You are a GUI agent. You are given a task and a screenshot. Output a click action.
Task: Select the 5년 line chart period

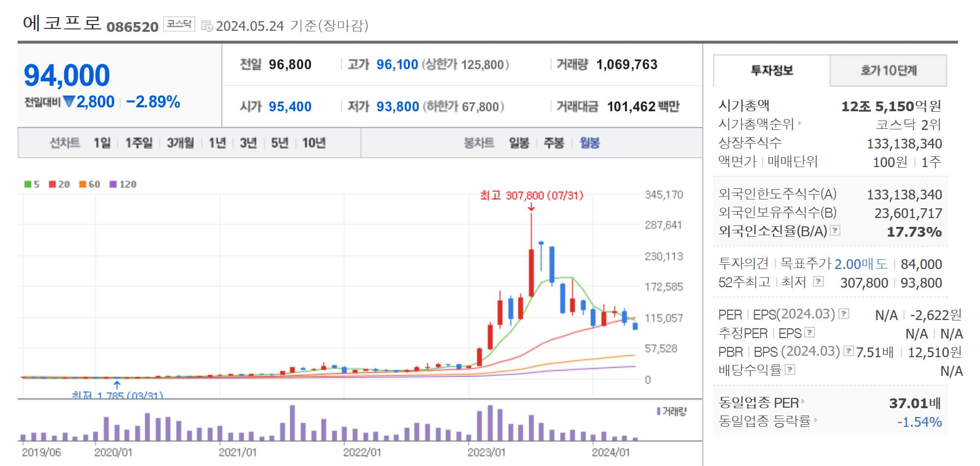pos(280,143)
